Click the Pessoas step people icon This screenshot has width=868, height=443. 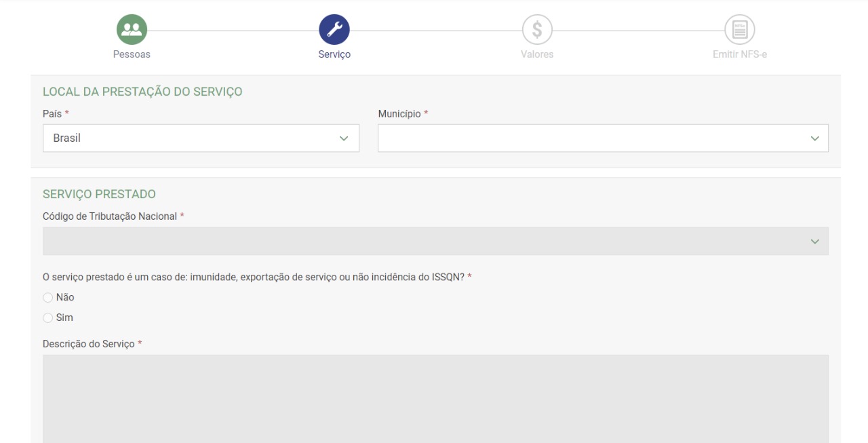pos(132,30)
